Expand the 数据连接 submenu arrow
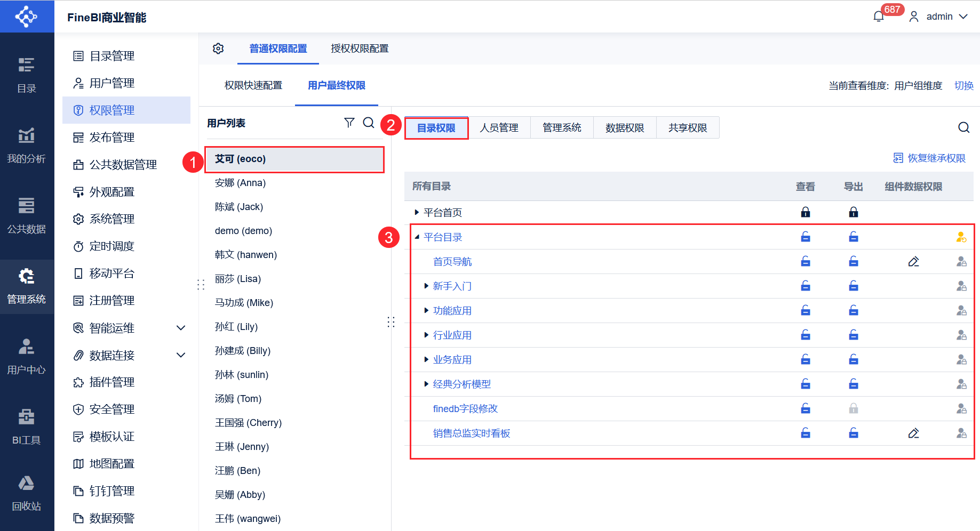Viewport: 980px width, 531px height. point(181,355)
